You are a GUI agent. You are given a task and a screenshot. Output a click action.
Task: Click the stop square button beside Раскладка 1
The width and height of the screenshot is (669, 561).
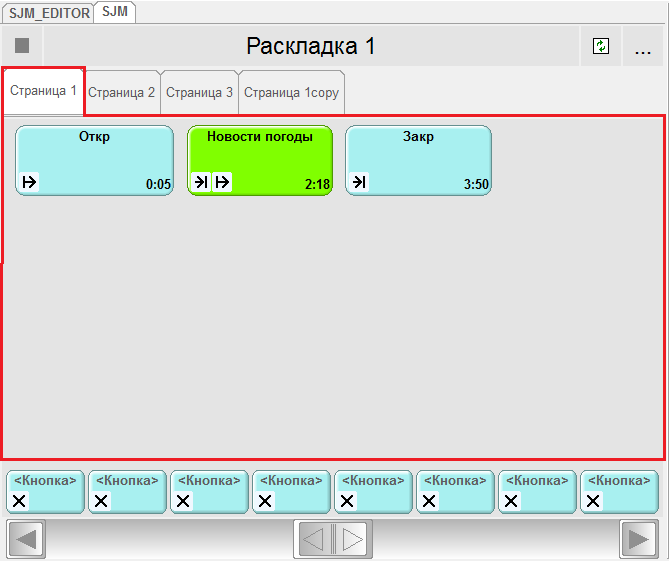[22, 46]
